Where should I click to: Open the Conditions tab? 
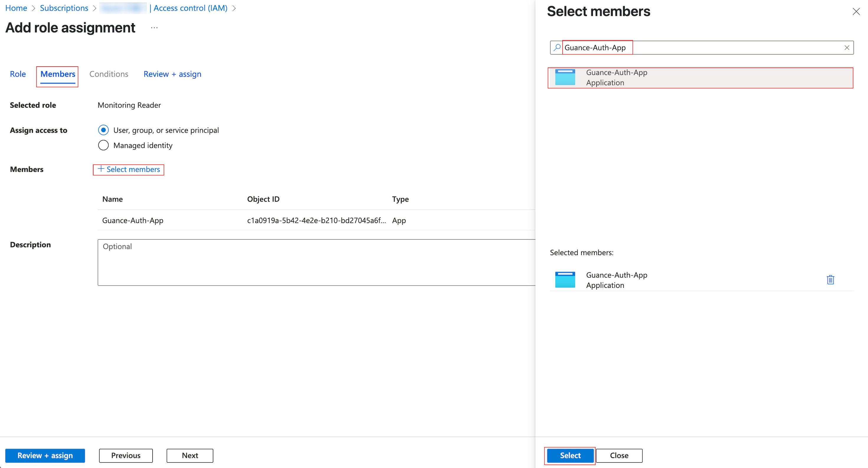(109, 74)
